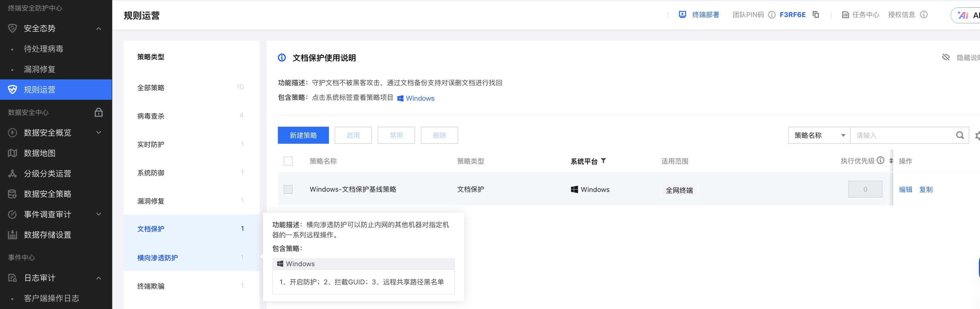
Task: Select the 横向渗透防护 strategy type
Action: 157,258
